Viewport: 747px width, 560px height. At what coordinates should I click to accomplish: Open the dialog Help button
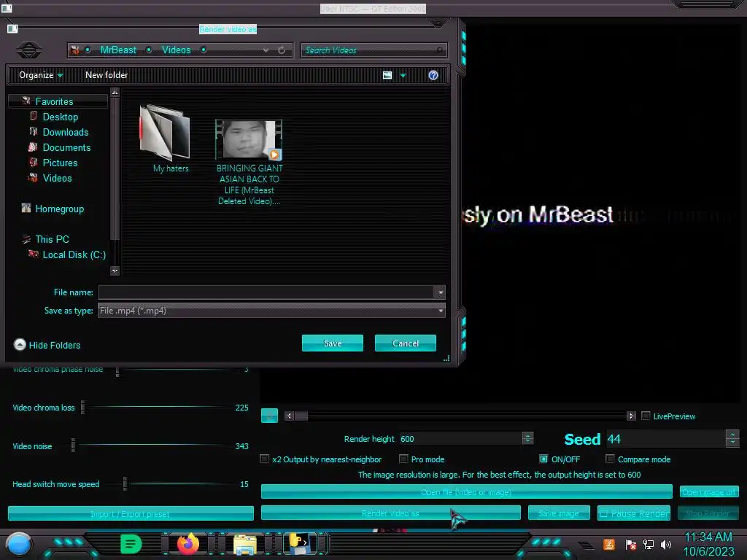tap(433, 75)
